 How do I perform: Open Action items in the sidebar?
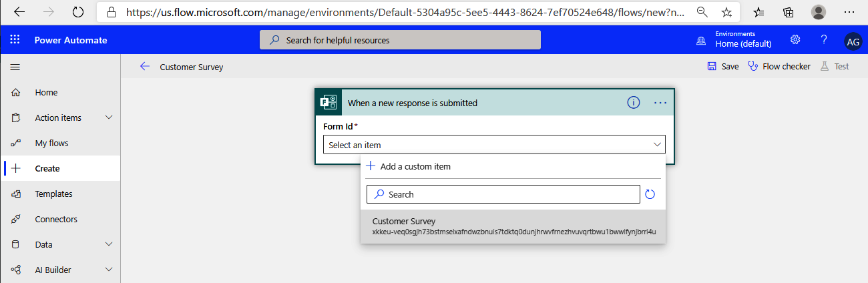[x=58, y=117]
